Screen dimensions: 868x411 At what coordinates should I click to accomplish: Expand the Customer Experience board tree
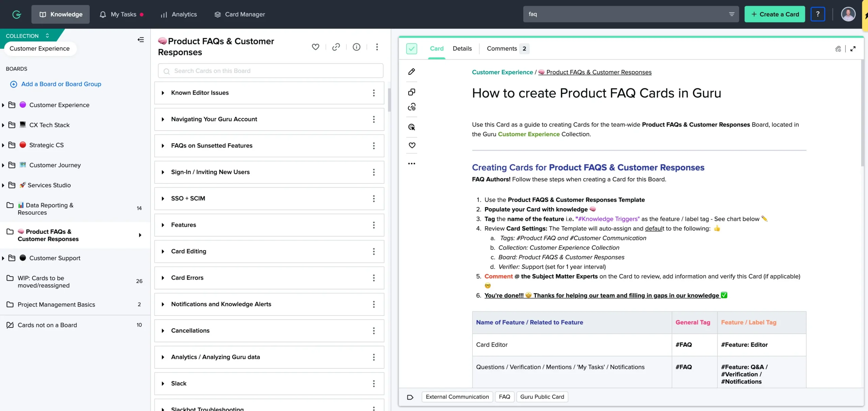pyautogui.click(x=3, y=105)
